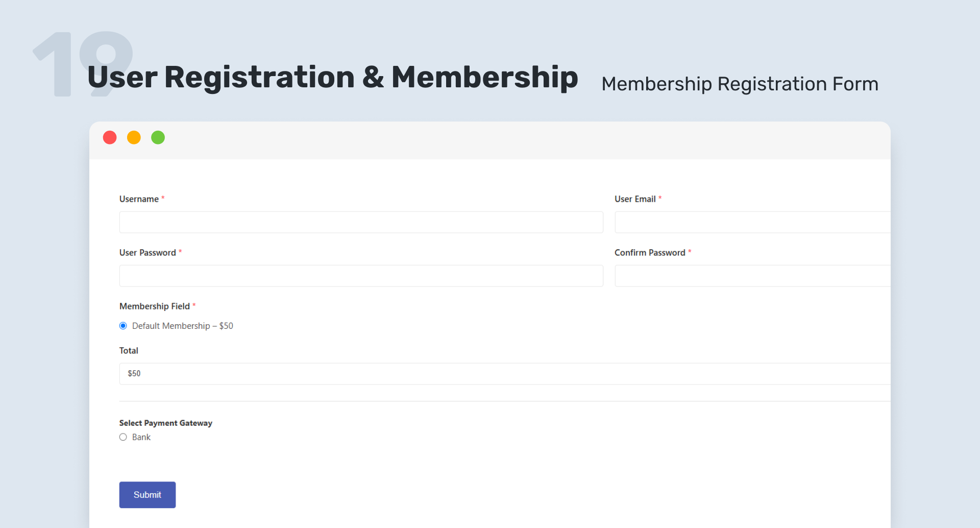The image size is (980, 528).
Task: Click the Total field showing $50
Action: tap(505, 374)
